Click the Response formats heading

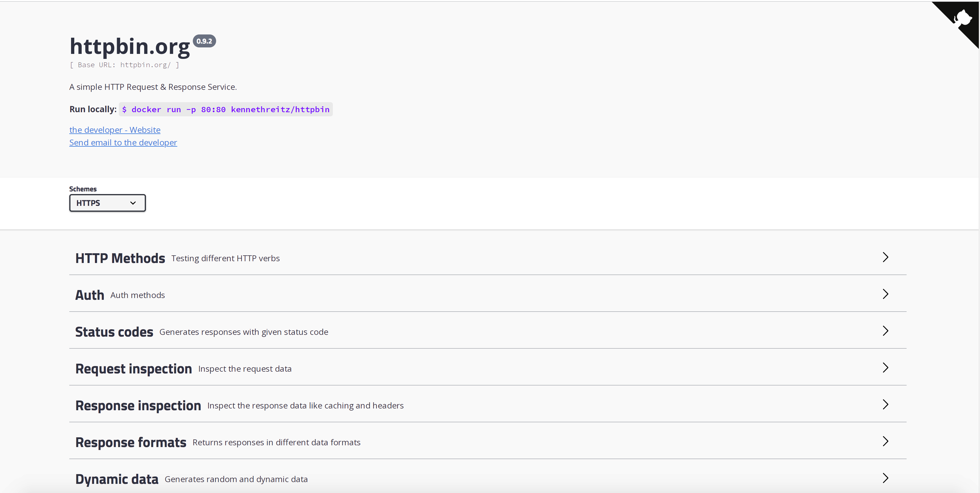[131, 443]
